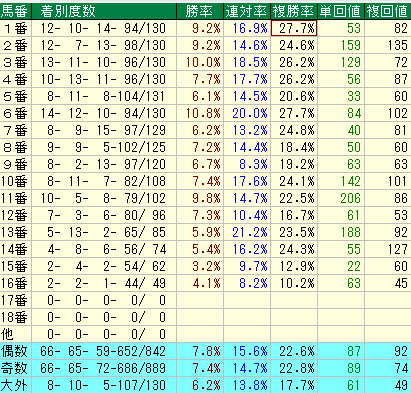
Task: Select the highlighted 27.7% cell in row 1番
Action: coord(294,28)
